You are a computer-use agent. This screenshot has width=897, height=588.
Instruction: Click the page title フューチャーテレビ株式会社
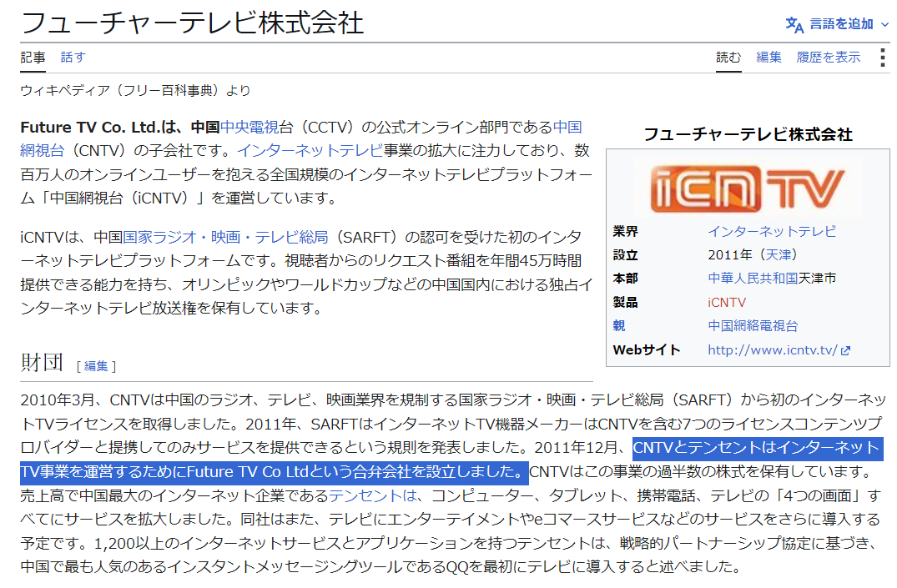pos(192,23)
